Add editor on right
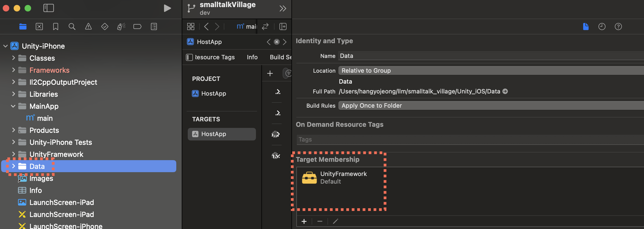The height and width of the screenshot is (229, 644). (x=283, y=27)
